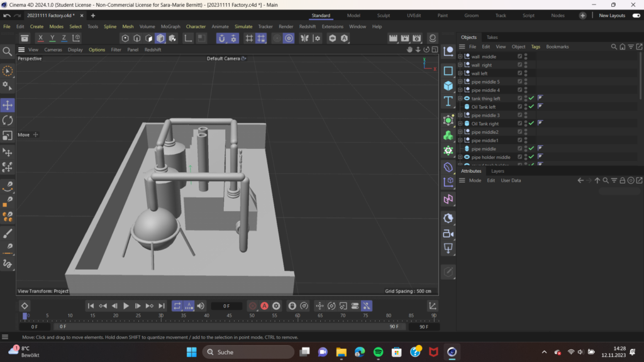Screen dimensions: 644x362
Task: Select the Move tool in left toolbar
Action: 8,105
